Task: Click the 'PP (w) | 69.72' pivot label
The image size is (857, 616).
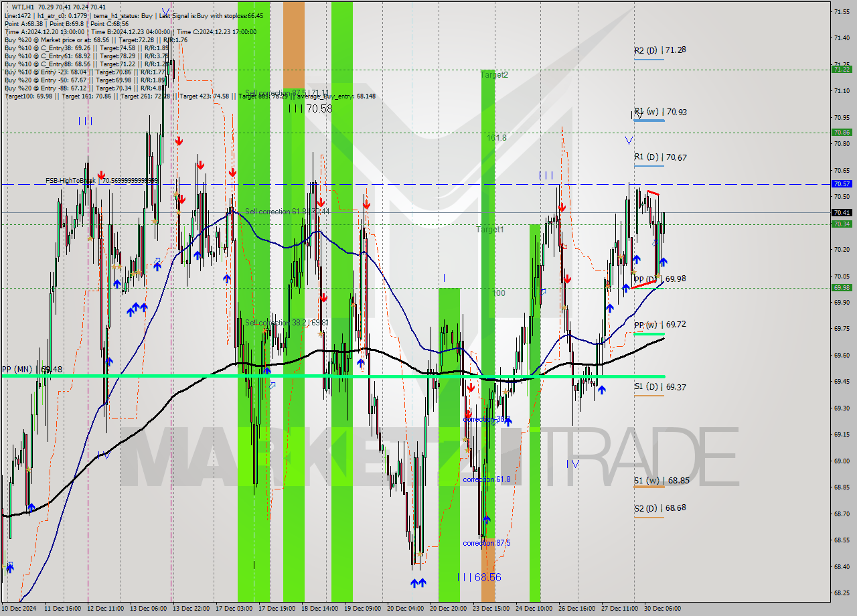Action: click(x=660, y=324)
